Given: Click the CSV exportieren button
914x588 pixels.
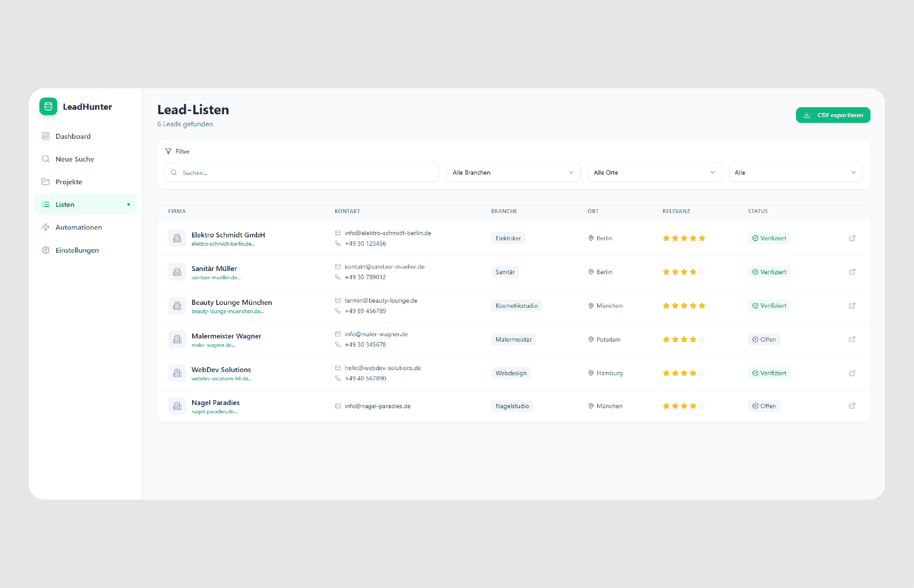Looking at the screenshot, I should click(x=833, y=115).
